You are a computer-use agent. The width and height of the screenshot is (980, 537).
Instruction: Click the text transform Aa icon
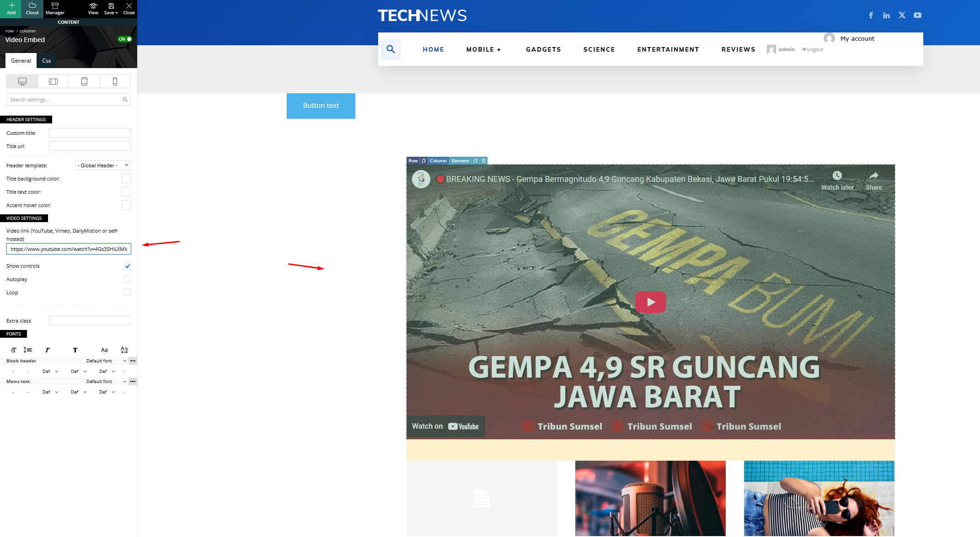pyautogui.click(x=104, y=350)
